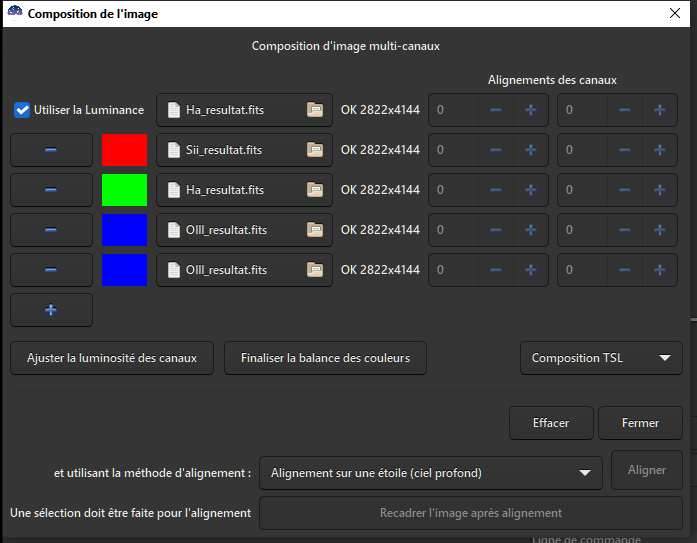Click the Aligner button

click(647, 470)
